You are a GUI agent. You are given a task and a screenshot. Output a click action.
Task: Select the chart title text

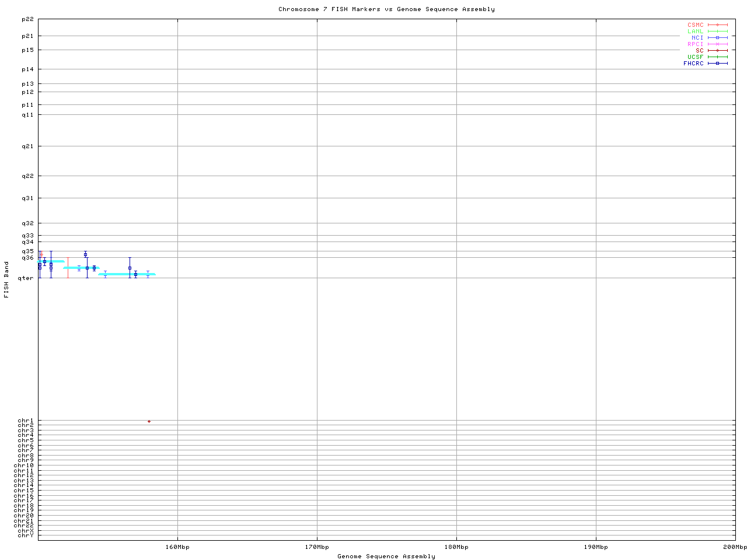pyautogui.click(x=386, y=9)
